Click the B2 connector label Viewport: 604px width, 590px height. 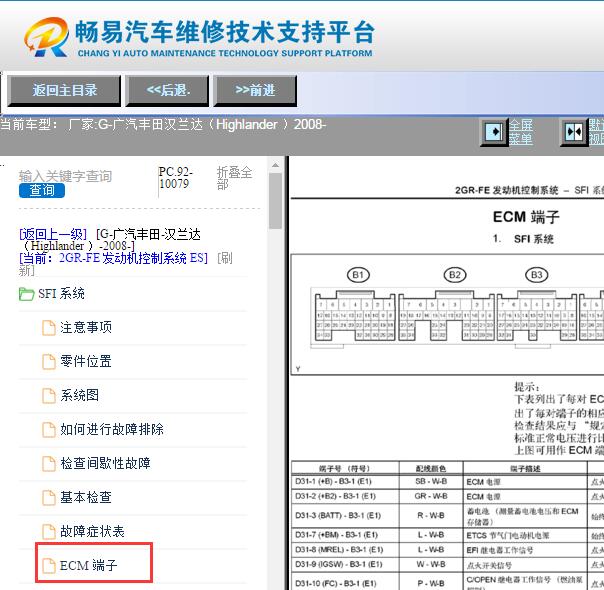455,275
